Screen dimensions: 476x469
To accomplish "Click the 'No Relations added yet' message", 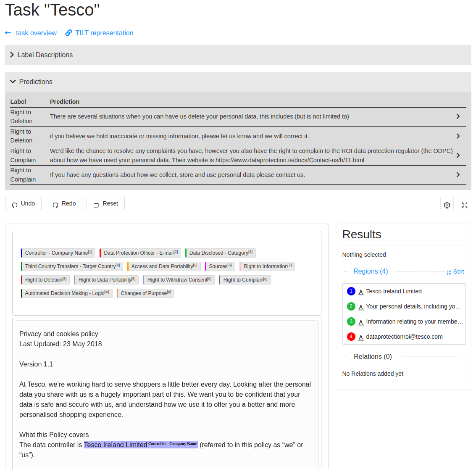I will [373, 374].
